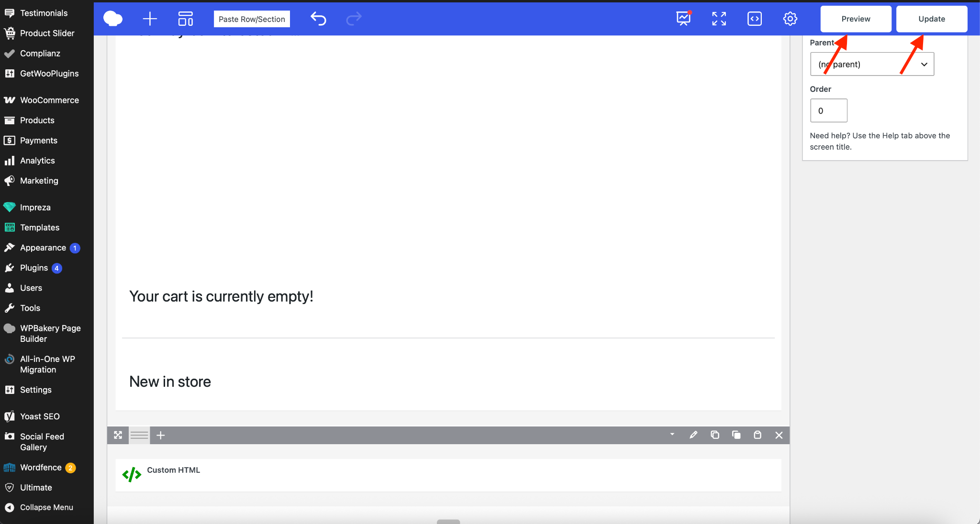Toggle the row collapse arrow
Screen dimensions: 980x524
coord(672,435)
